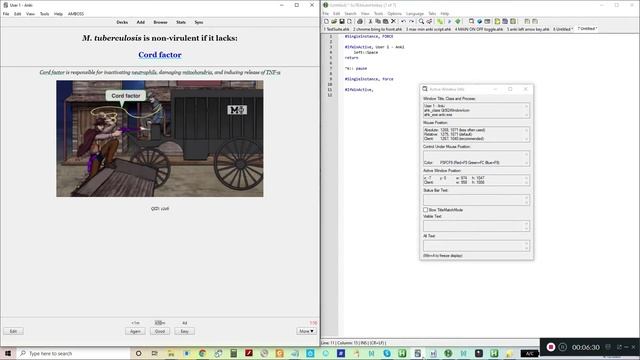640x360 pixels.
Task: Open Anki Tools menu
Action: [x=44, y=14]
